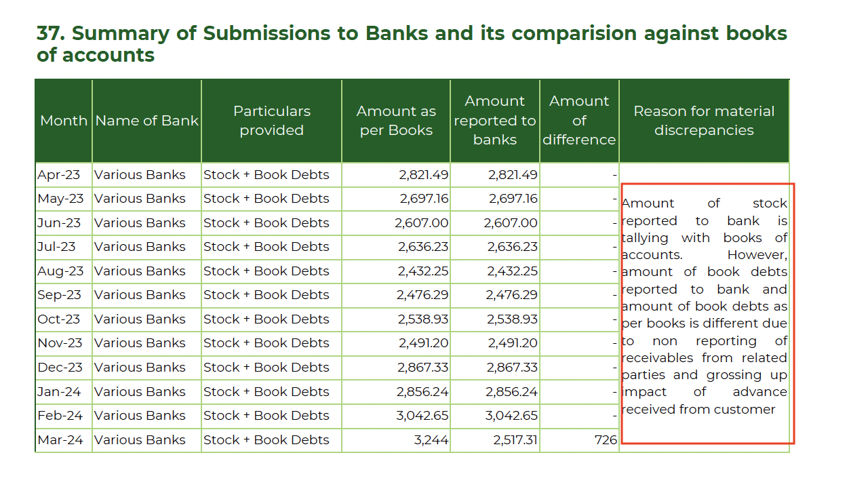Click the section 37 summary heading
This screenshot has height=491, width=868.
(x=412, y=43)
